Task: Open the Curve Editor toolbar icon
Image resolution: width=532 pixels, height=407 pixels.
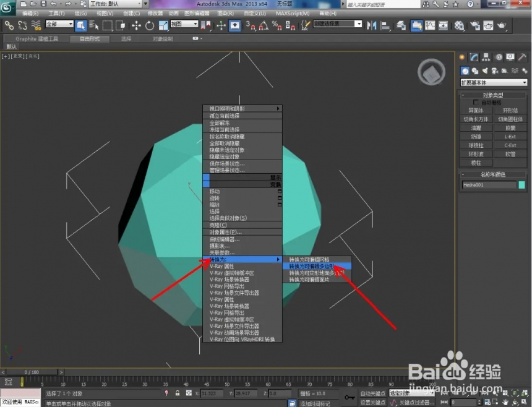Action: click(x=430, y=25)
